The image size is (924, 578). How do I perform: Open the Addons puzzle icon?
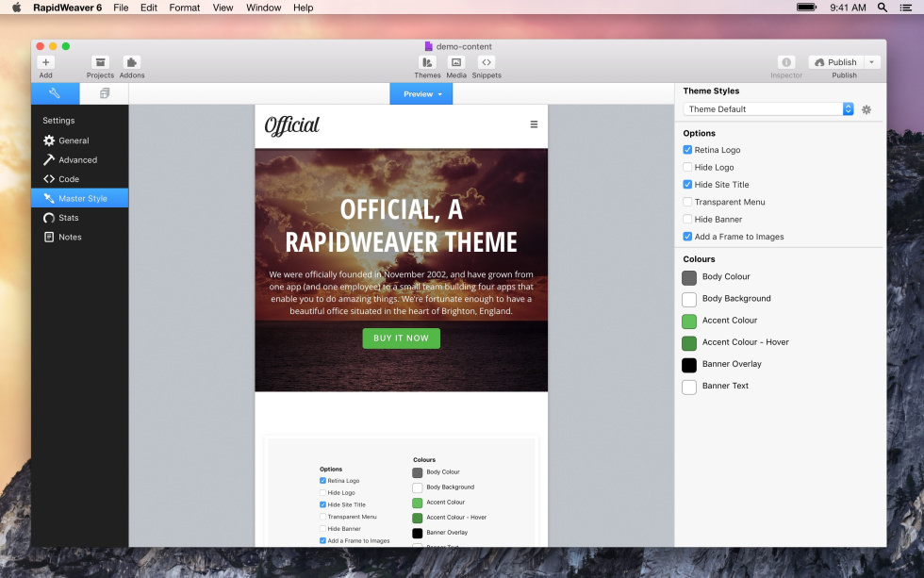131,62
